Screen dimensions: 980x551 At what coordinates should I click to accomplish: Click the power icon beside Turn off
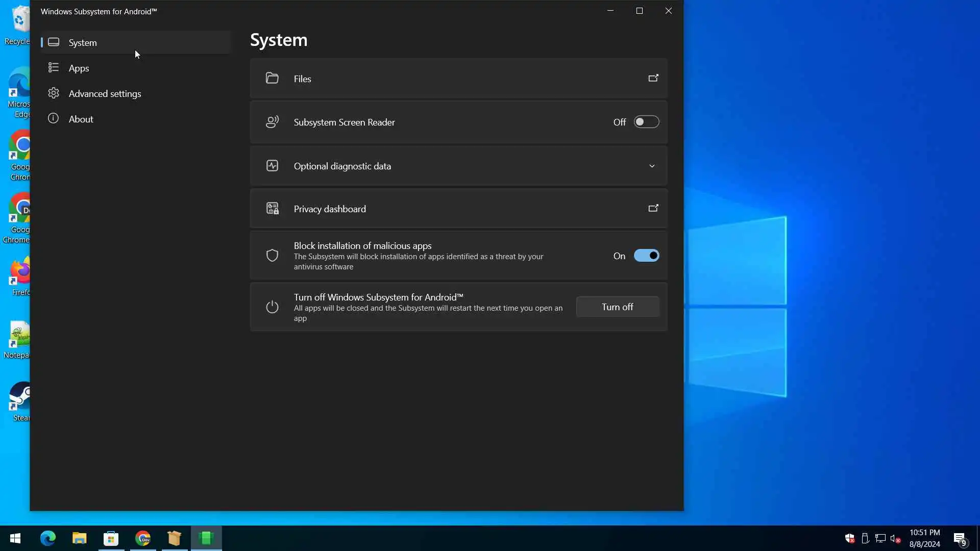[272, 307]
